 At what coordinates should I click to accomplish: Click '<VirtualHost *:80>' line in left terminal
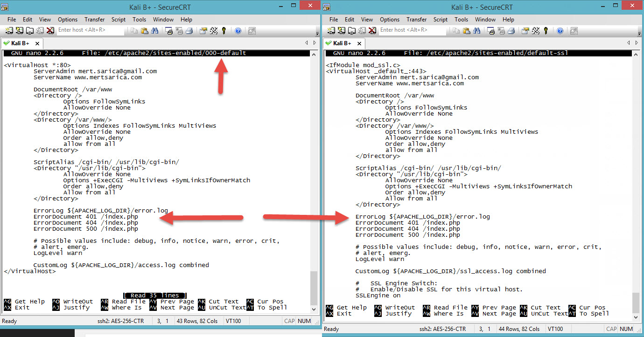[x=37, y=65]
